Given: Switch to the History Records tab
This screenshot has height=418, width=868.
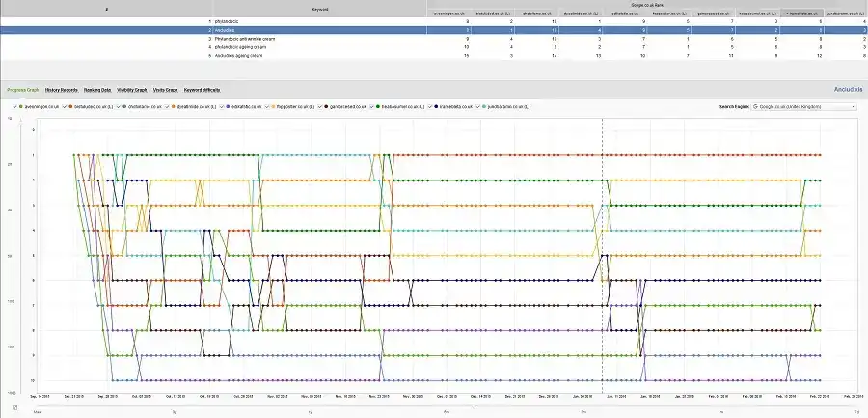Looking at the screenshot, I should click(62, 89).
